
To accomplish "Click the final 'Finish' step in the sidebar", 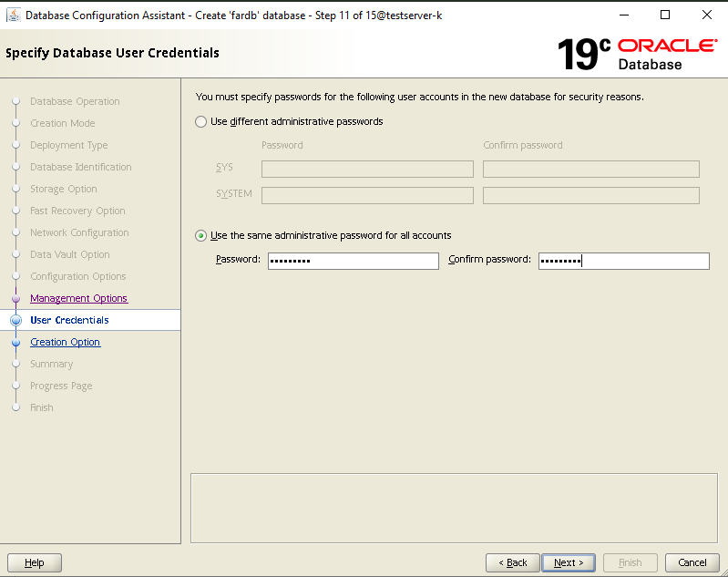I will point(42,407).
